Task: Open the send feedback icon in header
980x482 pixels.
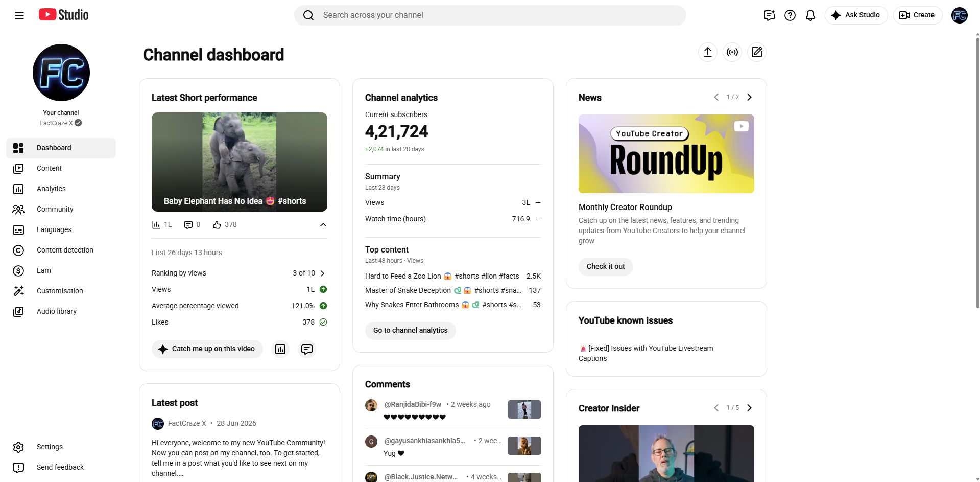Action: click(x=770, y=15)
